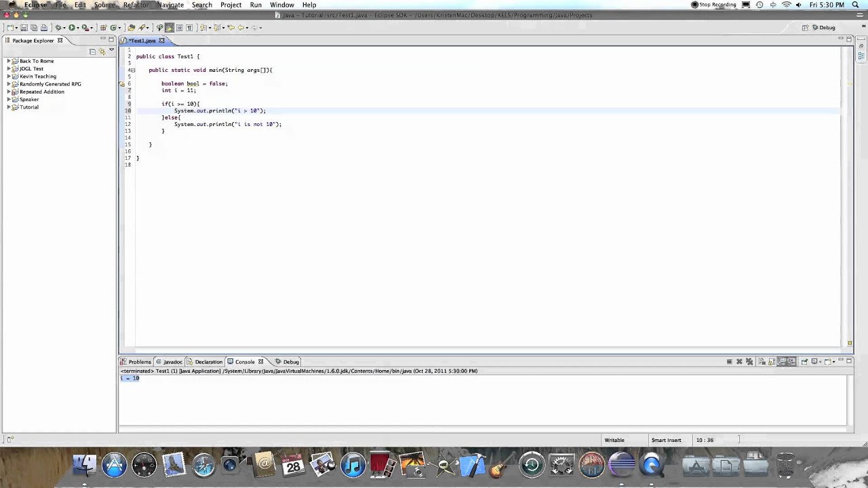Expand the Kevin Teaching project

(9, 77)
